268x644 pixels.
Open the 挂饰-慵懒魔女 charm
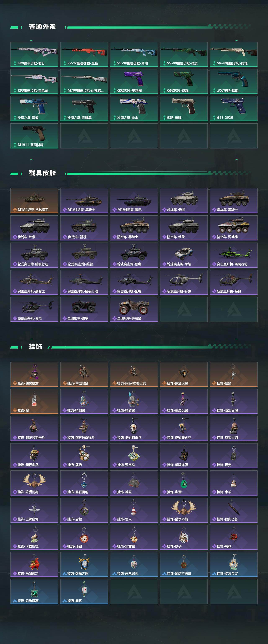pos(34,374)
